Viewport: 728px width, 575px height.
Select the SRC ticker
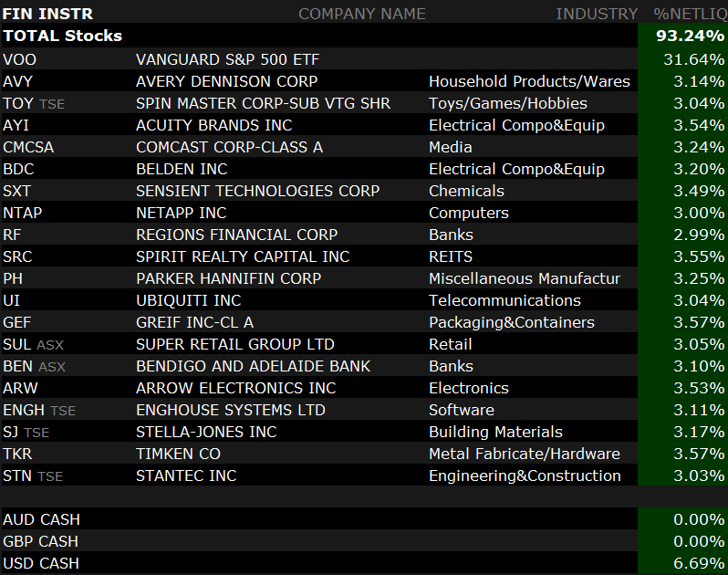point(17,256)
